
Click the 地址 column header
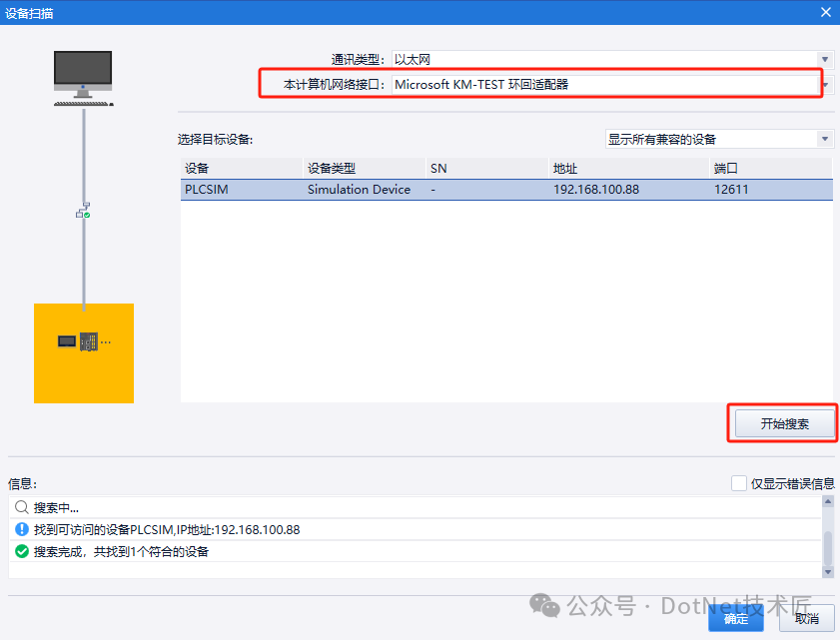tap(629, 168)
